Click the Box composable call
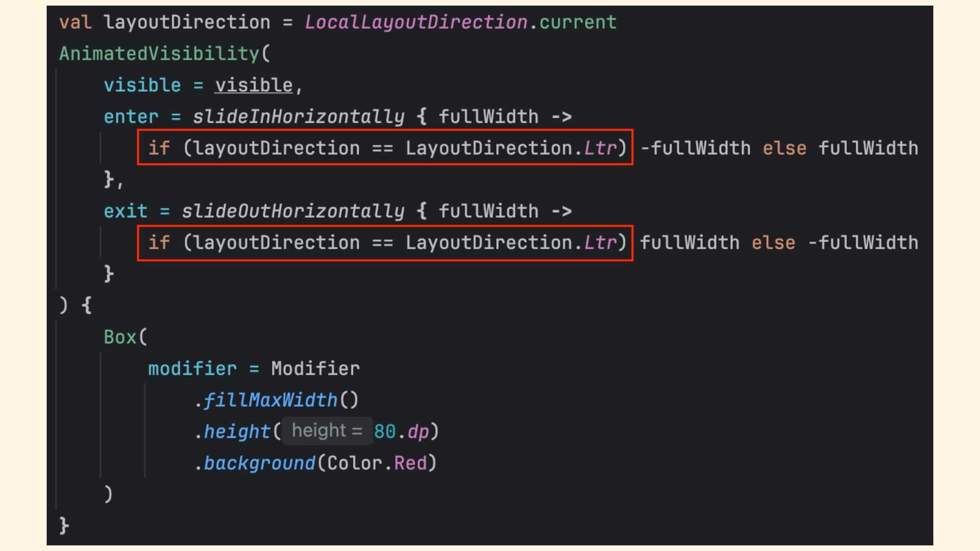 120,337
